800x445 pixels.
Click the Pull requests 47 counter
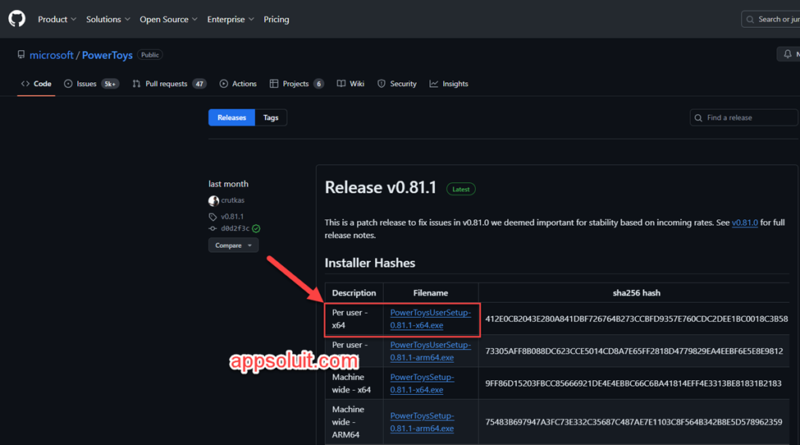point(199,84)
